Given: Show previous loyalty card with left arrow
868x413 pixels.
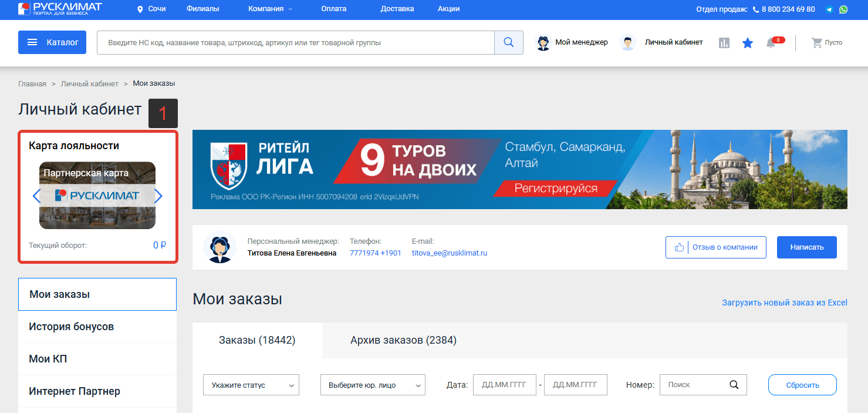Looking at the screenshot, I should (36, 196).
